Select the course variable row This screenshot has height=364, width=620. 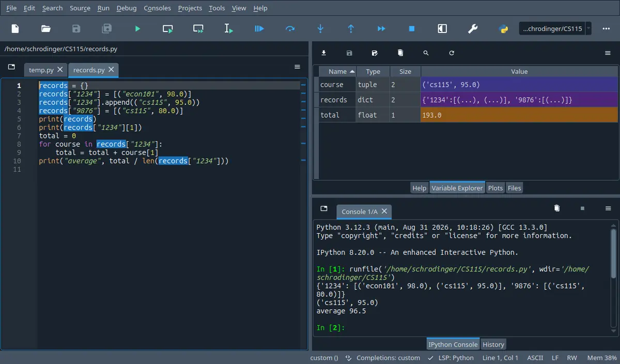click(468, 85)
